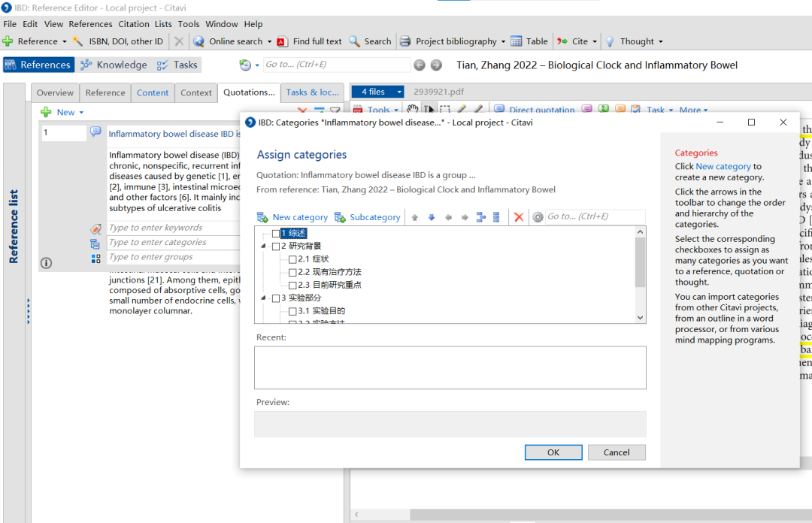Click OK in Assign categories dialog
The height and width of the screenshot is (523, 812).
tap(553, 452)
